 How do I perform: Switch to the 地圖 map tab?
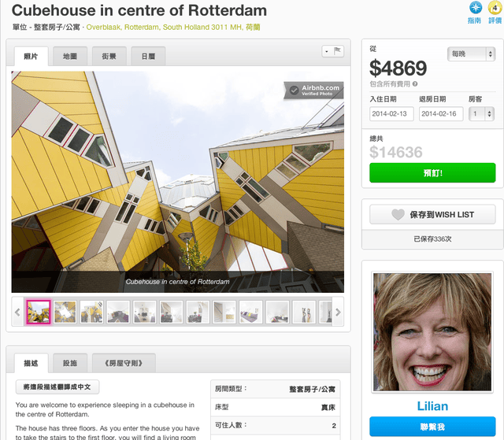pos(70,57)
